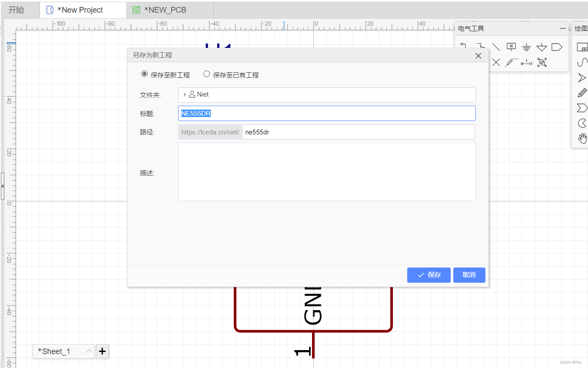This screenshot has height=368, width=588.
Task: Click the 取消 button
Action: click(469, 275)
